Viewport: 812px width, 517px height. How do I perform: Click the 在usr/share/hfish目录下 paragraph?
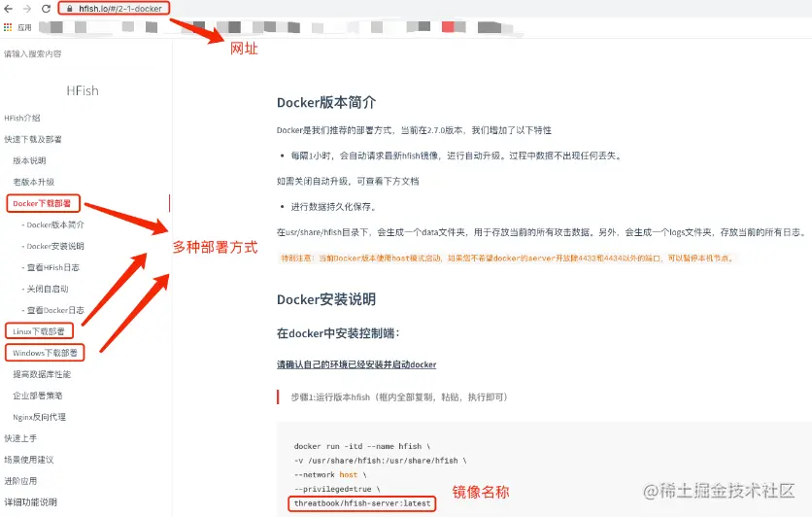[x=541, y=232]
